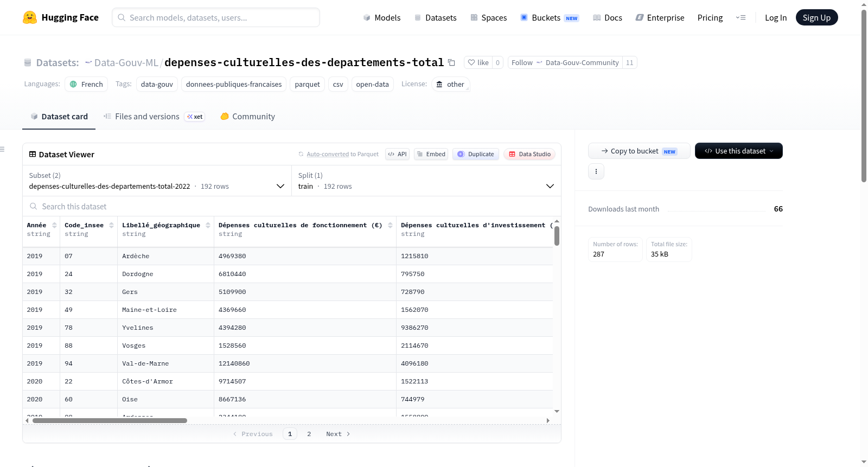Go to Next page of rows
The height and width of the screenshot is (467, 868).
pyautogui.click(x=337, y=434)
